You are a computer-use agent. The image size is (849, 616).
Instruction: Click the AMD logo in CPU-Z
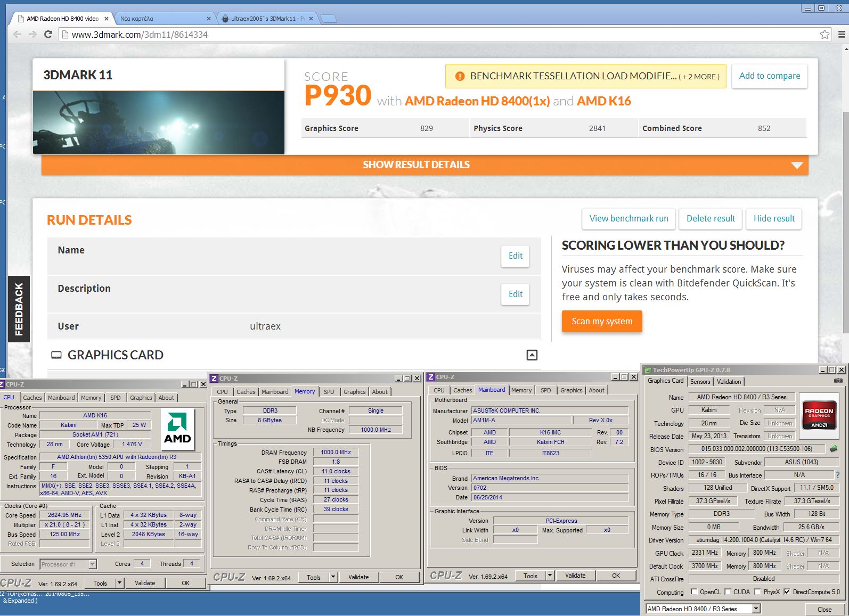pyautogui.click(x=177, y=429)
